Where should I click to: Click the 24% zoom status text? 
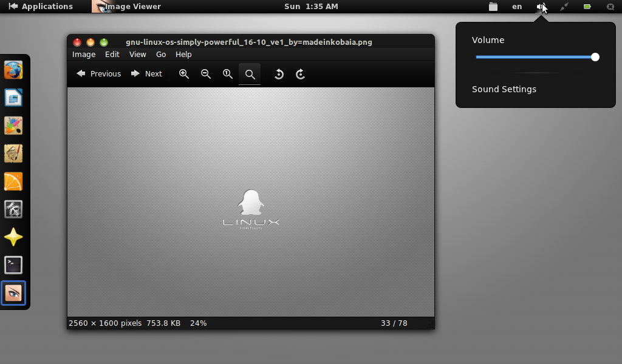click(198, 323)
